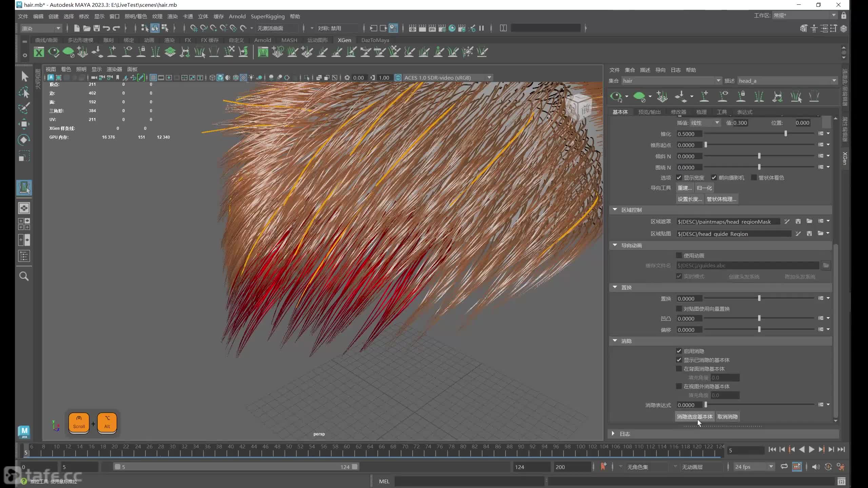Click the XGen preview eye icon in panel
Viewport: 868px width, 488px height.
[x=616, y=97]
